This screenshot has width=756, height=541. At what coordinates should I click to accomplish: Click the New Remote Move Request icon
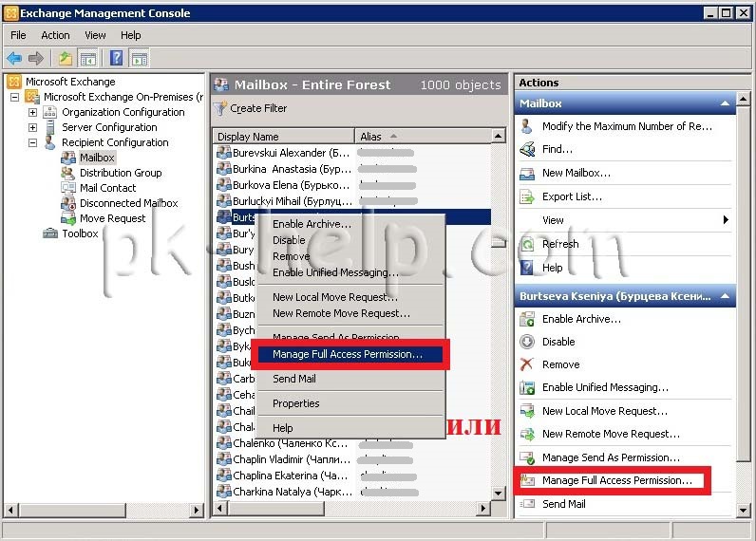[527, 434]
